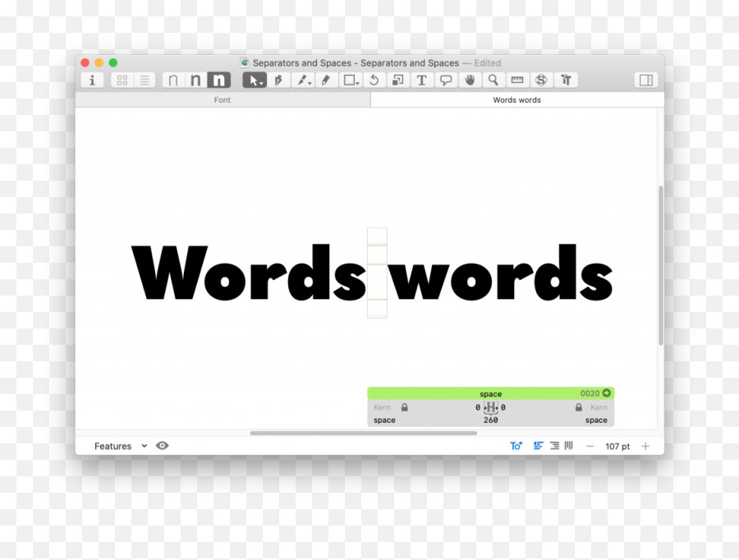This screenshot has height=560, width=739.
Task: Click the right Kern field
Action: (599, 407)
